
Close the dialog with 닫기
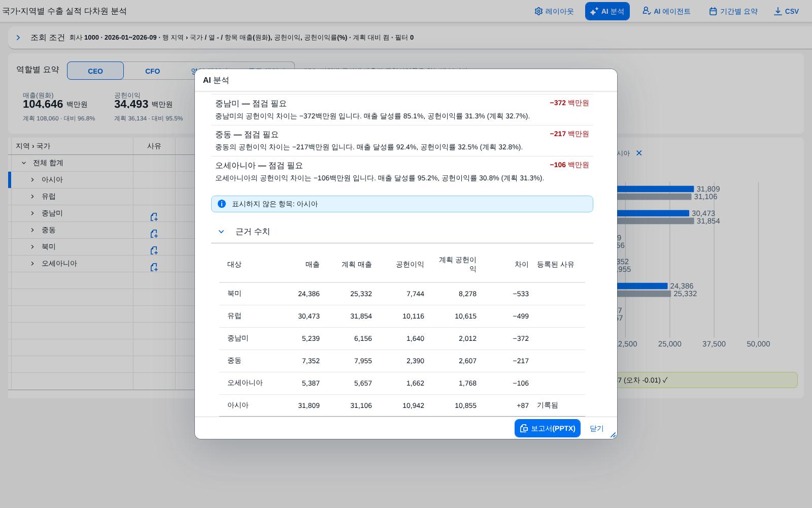(597, 428)
